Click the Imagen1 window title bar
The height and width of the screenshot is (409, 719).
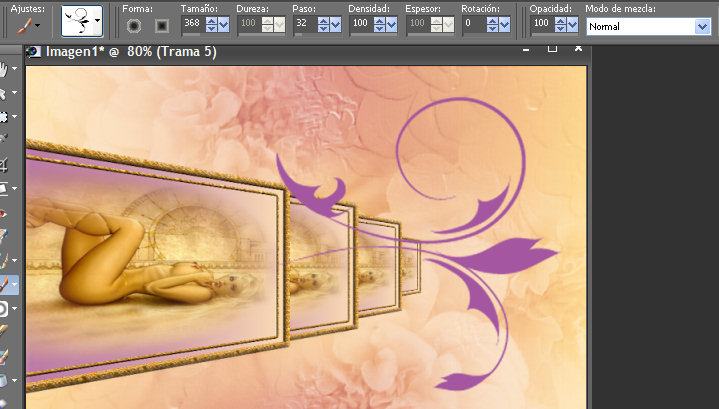pyautogui.click(x=300, y=51)
